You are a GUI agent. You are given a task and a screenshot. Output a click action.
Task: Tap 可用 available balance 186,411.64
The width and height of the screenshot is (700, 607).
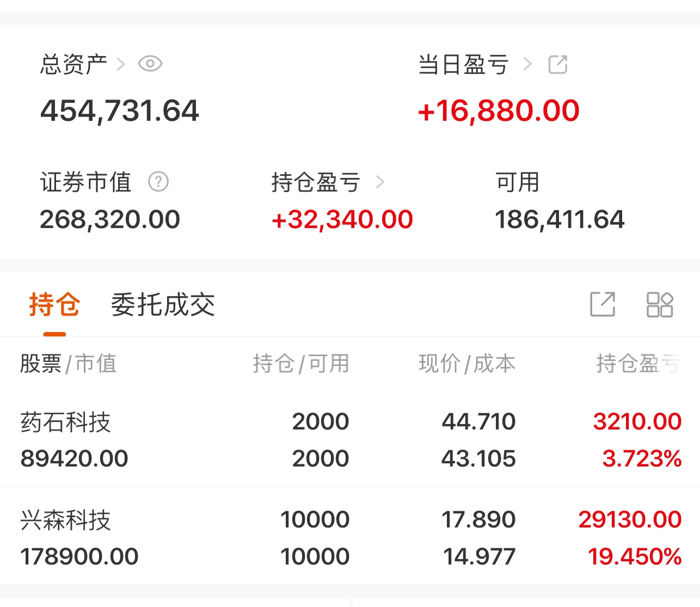click(560, 219)
